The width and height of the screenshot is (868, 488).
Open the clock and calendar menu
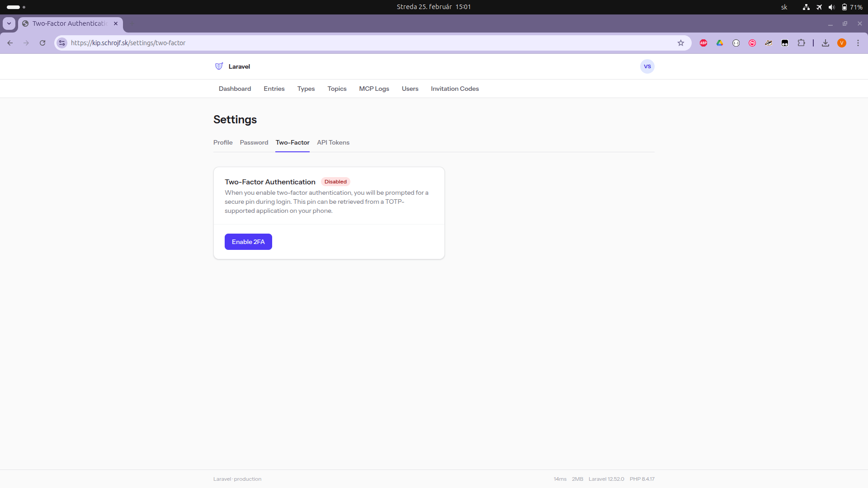tap(434, 7)
